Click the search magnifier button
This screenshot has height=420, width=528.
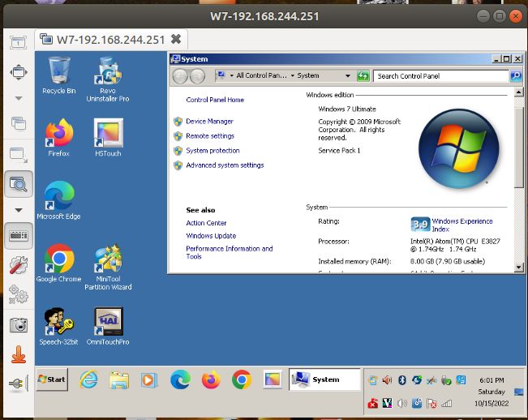click(x=516, y=76)
